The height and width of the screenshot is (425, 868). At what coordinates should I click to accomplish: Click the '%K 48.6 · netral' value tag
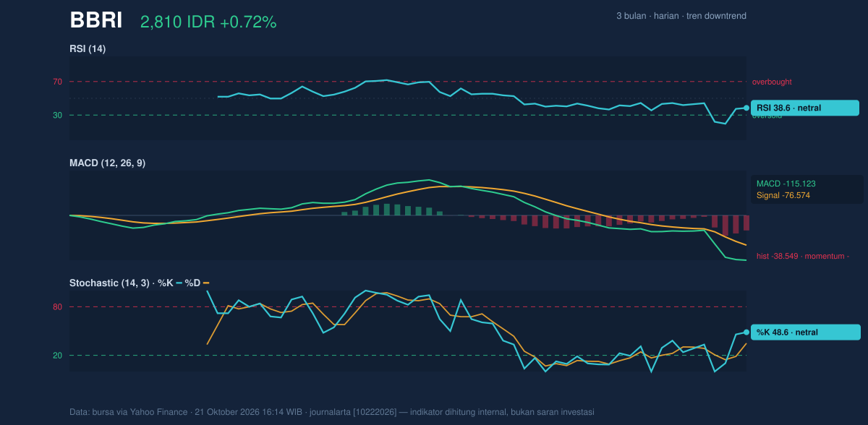(805, 332)
